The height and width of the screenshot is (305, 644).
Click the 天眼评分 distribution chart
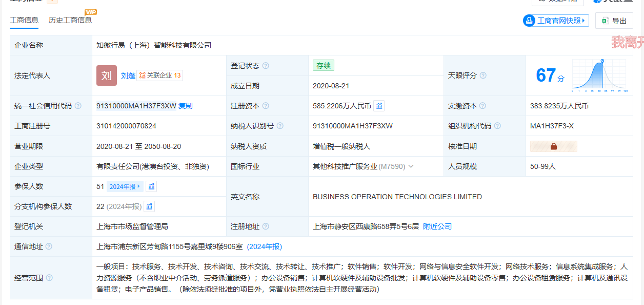click(x=599, y=75)
